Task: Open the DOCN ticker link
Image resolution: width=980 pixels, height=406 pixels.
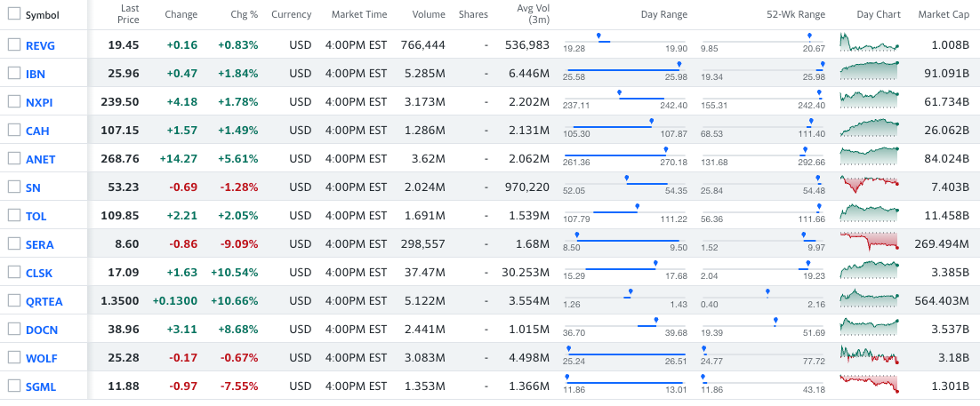Action: coord(42,330)
